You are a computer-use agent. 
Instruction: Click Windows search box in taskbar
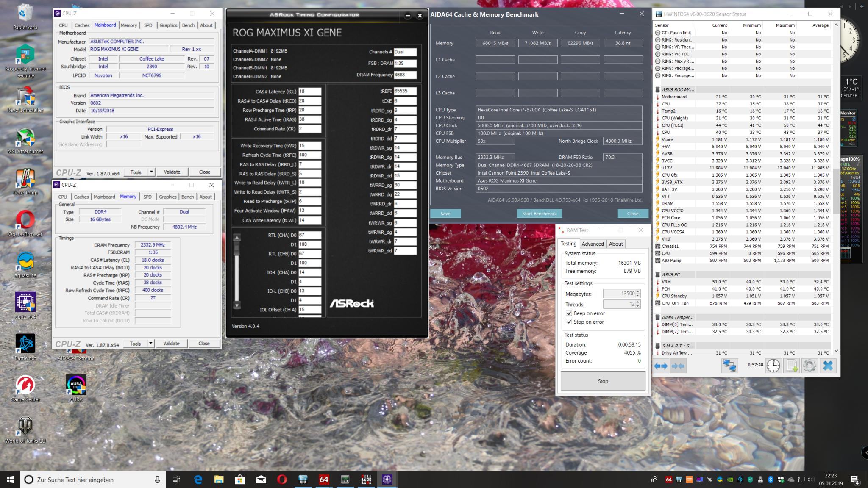click(x=92, y=480)
